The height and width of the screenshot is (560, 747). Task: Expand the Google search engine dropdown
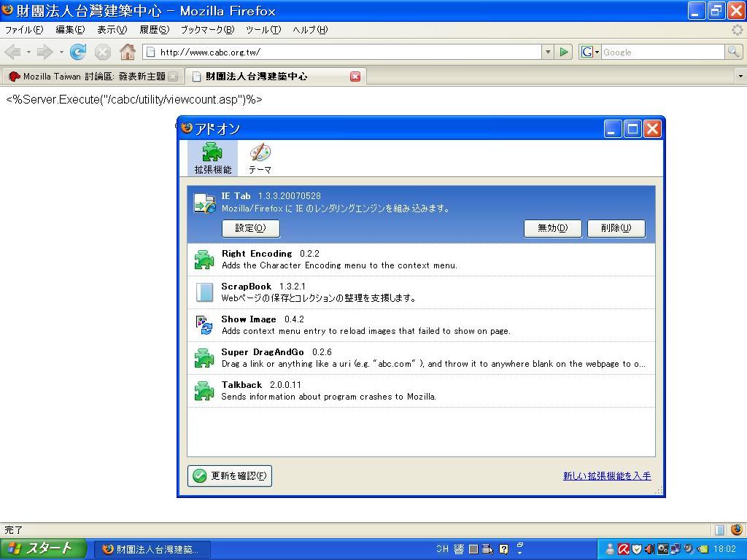click(589, 52)
